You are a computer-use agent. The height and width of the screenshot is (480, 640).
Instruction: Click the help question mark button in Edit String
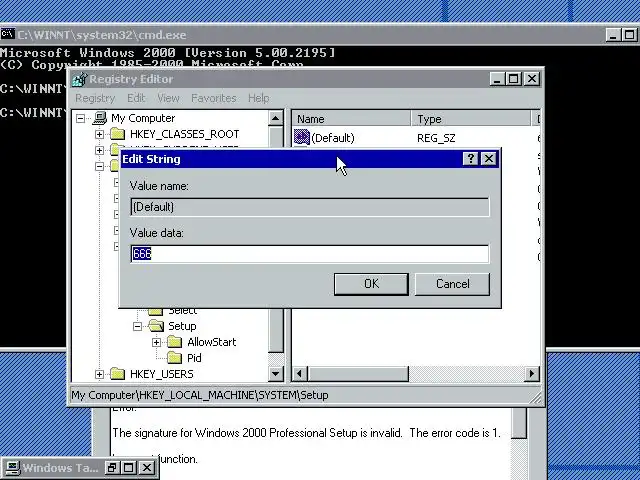coord(470,158)
